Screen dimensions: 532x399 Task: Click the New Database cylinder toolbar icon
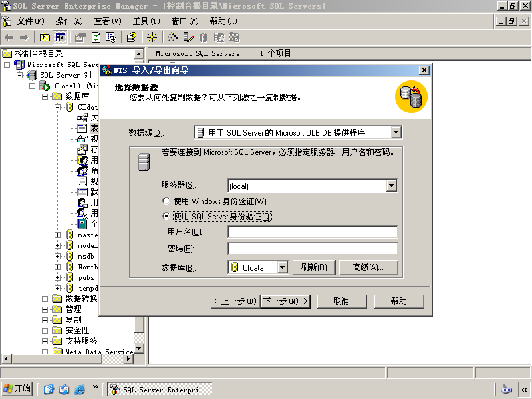click(203, 37)
